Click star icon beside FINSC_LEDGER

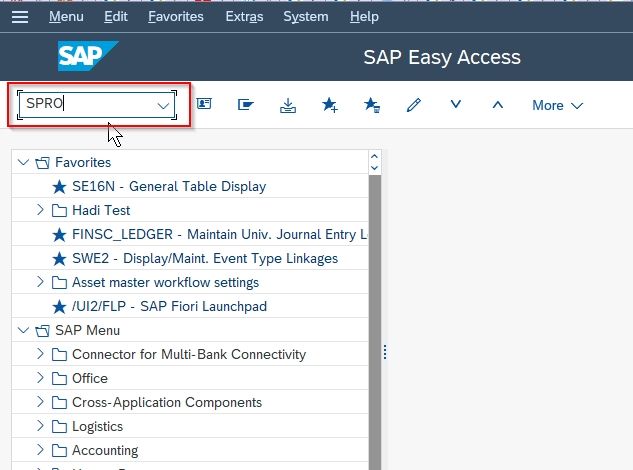click(x=59, y=235)
